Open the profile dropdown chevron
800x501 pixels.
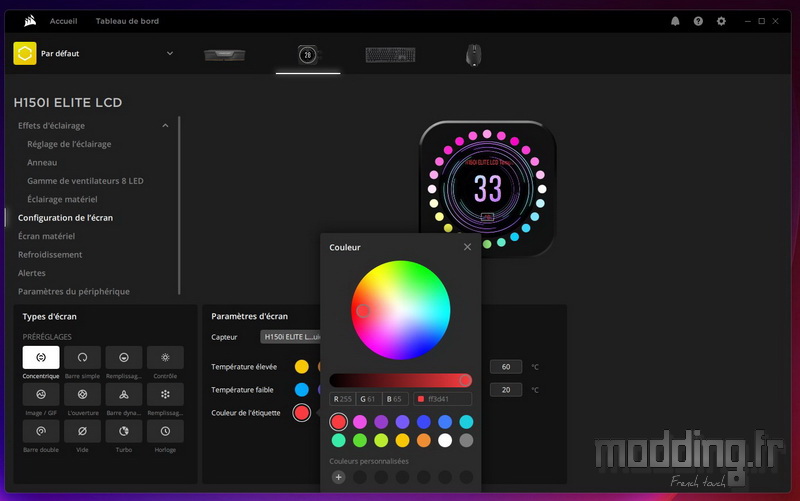click(x=170, y=53)
